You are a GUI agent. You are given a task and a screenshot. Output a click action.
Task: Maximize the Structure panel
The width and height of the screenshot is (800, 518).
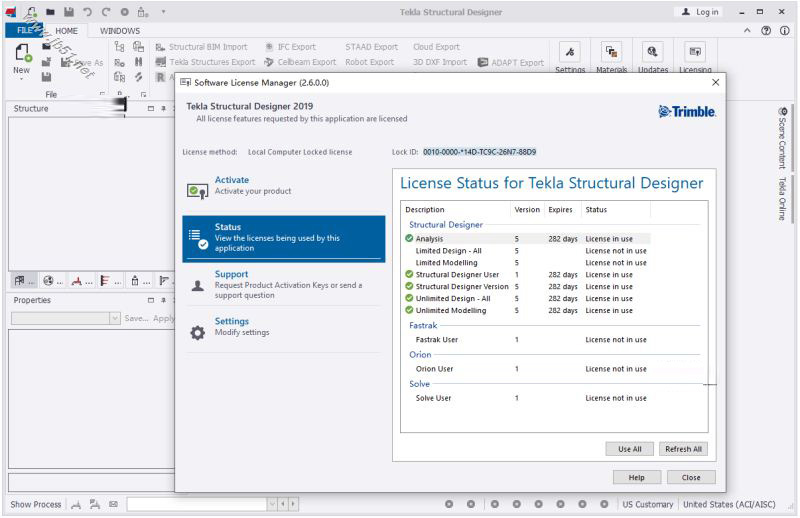tap(151, 109)
